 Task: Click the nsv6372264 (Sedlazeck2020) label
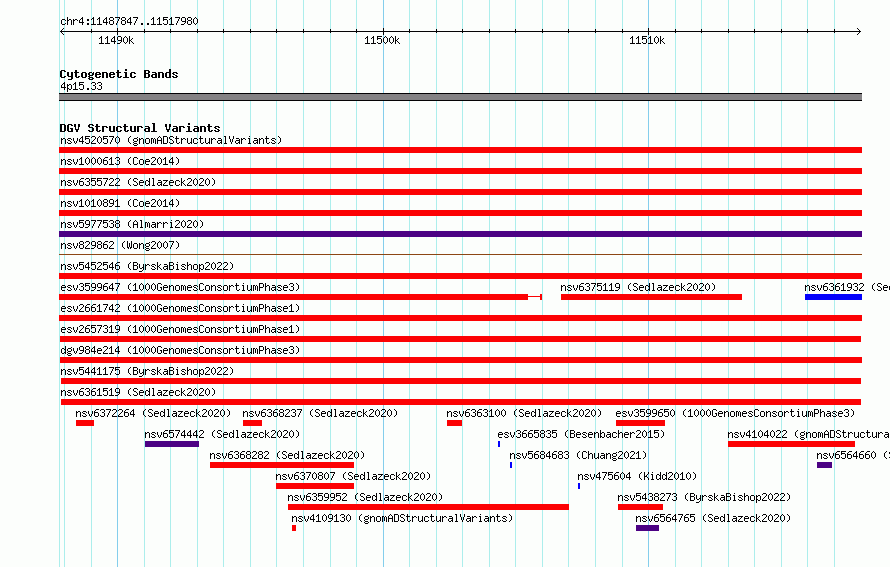[153, 413]
